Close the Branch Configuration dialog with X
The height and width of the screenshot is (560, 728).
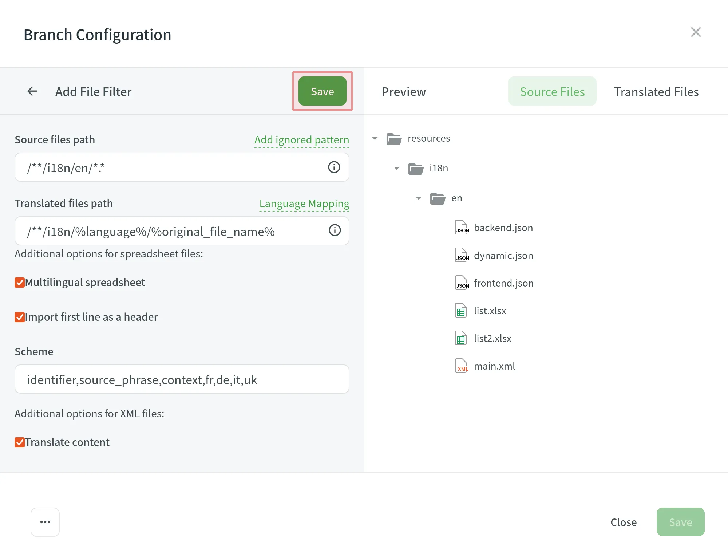point(696,32)
